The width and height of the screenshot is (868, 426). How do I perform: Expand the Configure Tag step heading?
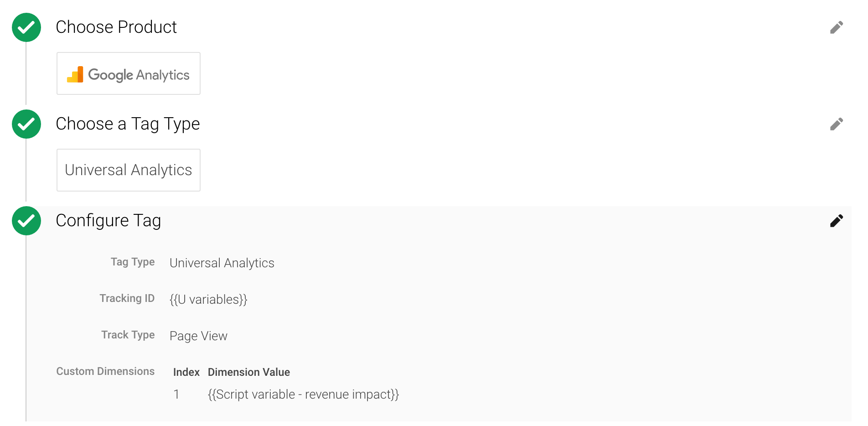(x=108, y=221)
